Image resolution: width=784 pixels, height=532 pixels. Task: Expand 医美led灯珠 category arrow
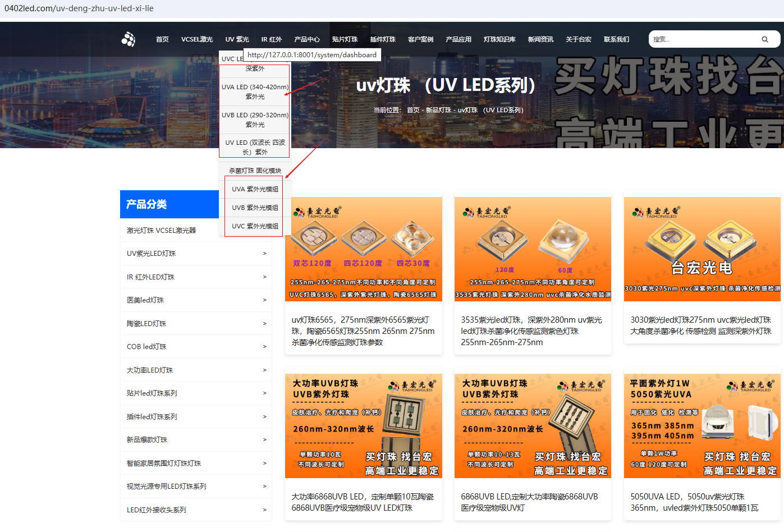[265, 300]
